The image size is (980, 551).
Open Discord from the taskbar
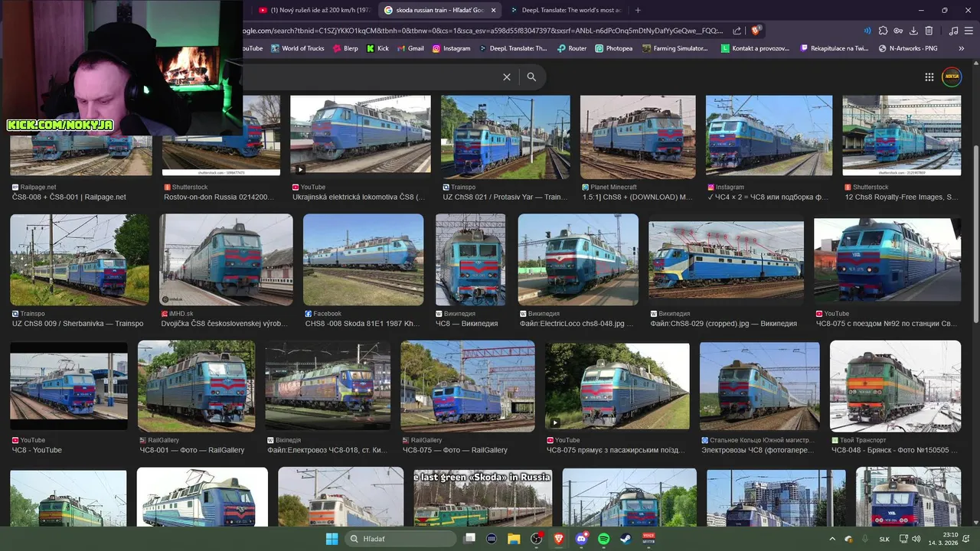click(x=581, y=539)
